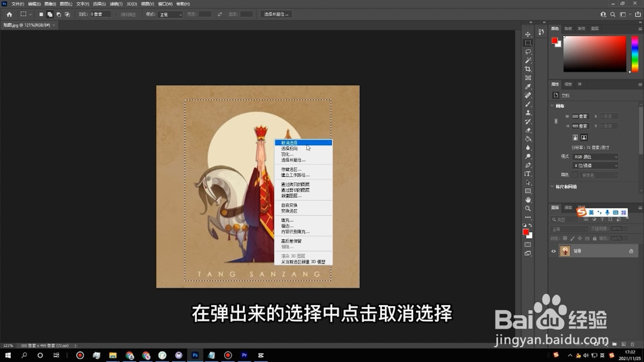Select the Rectangular Marquee tool in tools panel
The height and width of the screenshot is (362, 644).
[x=528, y=43]
